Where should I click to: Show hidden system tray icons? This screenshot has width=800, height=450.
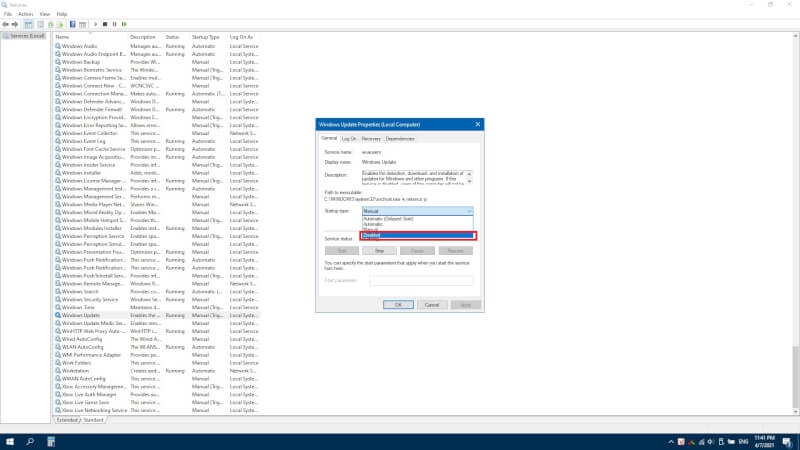point(671,442)
